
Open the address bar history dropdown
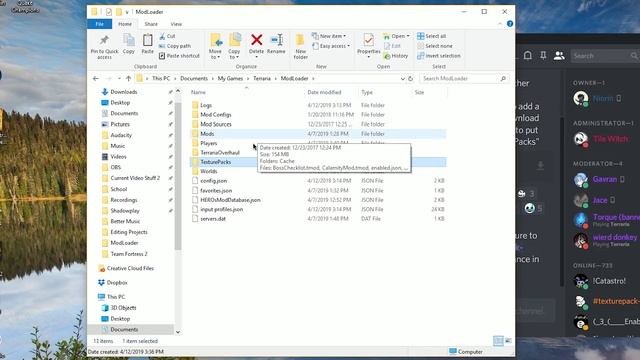coord(402,78)
